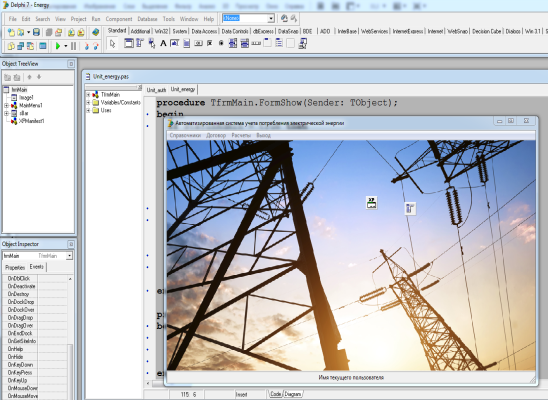
Task: Open the desktop layout combo box showing None
Action: click(248, 18)
